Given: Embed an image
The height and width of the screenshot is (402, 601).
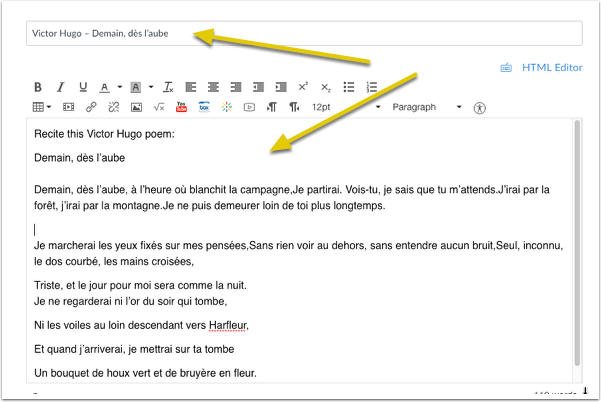Looking at the screenshot, I should pos(136,107).
